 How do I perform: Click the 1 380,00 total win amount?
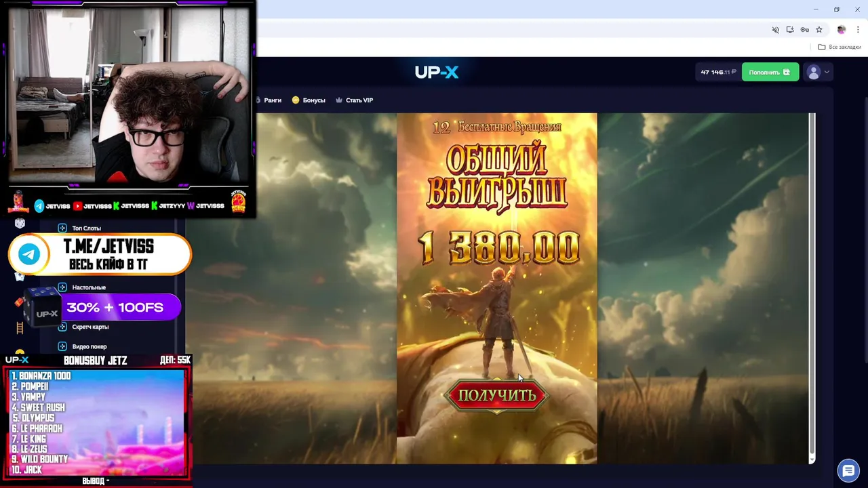[498, 248]
